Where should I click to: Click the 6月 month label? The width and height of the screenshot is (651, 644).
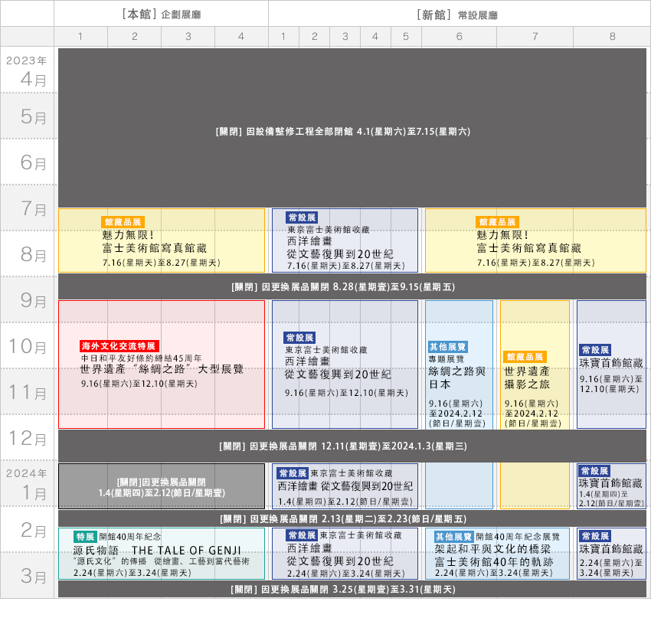[33, 162]
